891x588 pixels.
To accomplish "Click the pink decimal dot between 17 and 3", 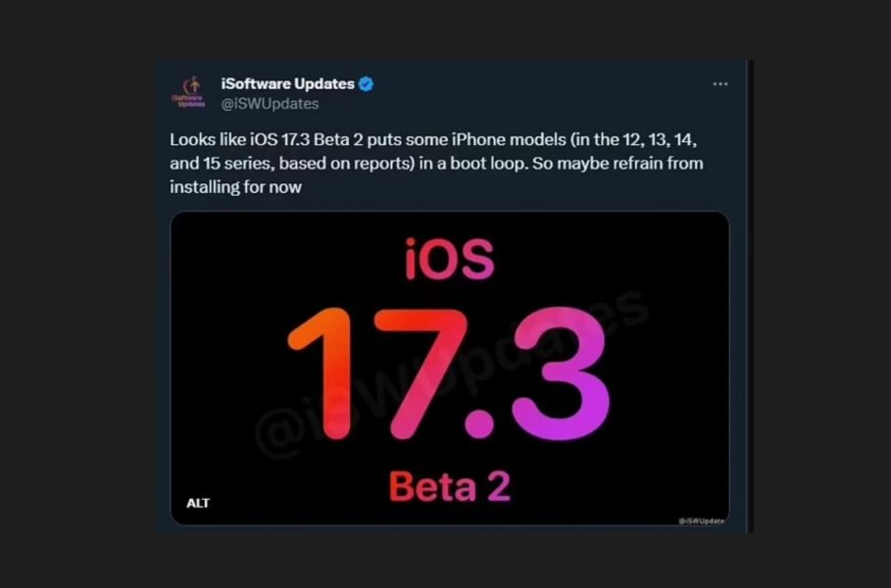I will point(479,423).
